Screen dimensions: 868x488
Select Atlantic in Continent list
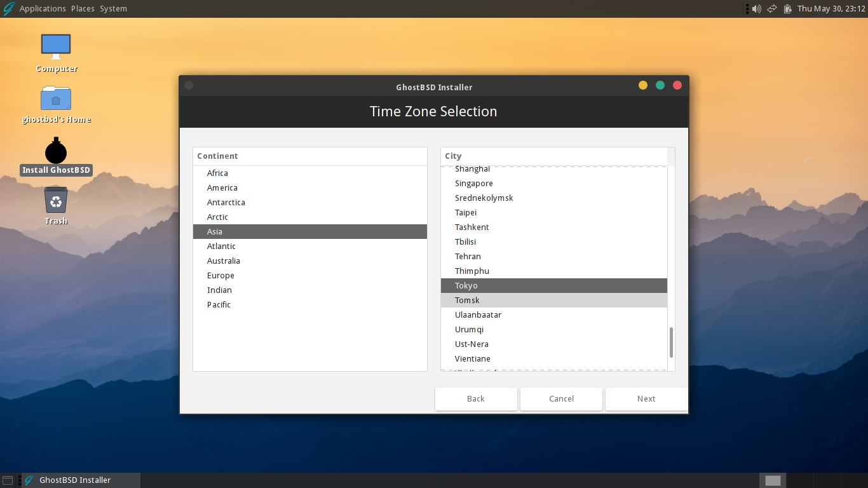point(310,247)
